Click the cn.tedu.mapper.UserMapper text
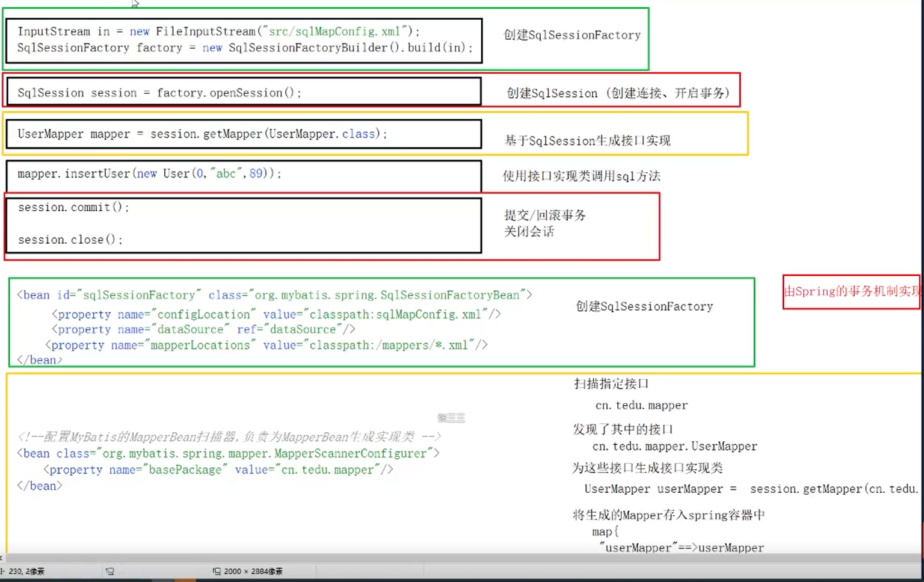The width and height of the screenshot is (924, 582). [x=675, y=446]
